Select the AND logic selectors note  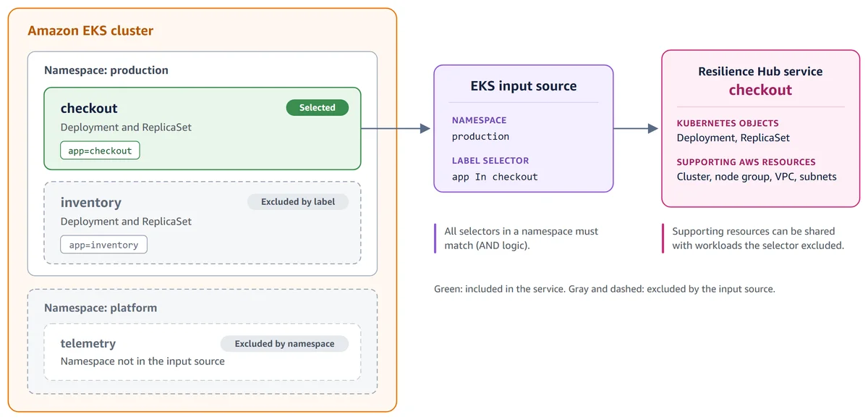[522, 238]
